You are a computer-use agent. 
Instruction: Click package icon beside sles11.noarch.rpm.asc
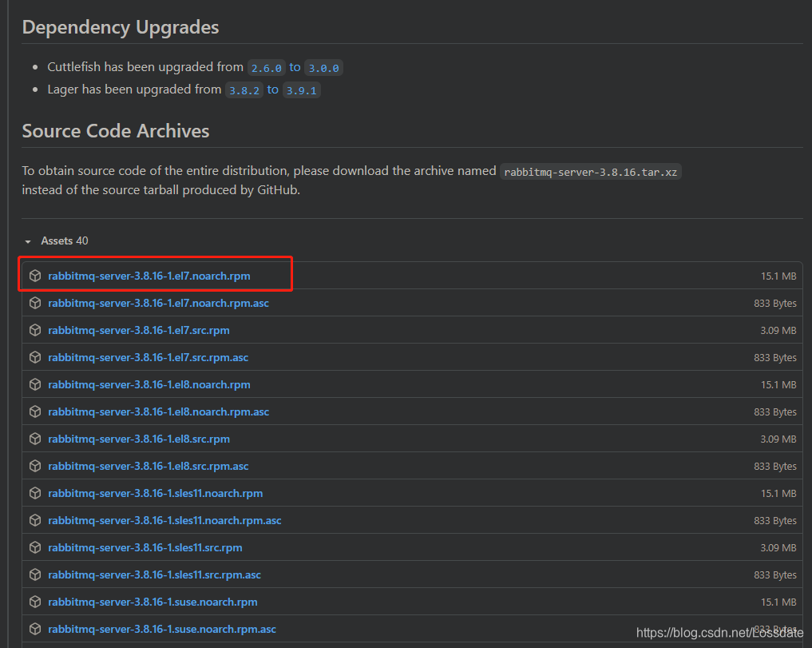(35, 520)
